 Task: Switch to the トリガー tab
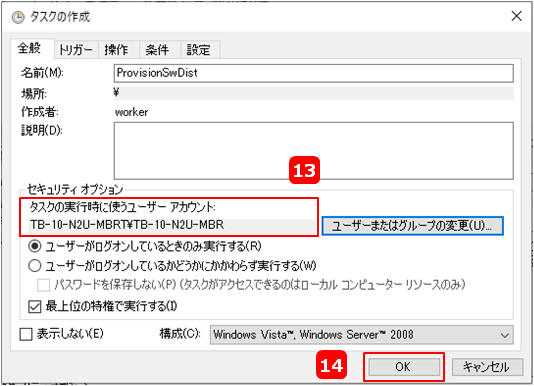pos(76,50)
